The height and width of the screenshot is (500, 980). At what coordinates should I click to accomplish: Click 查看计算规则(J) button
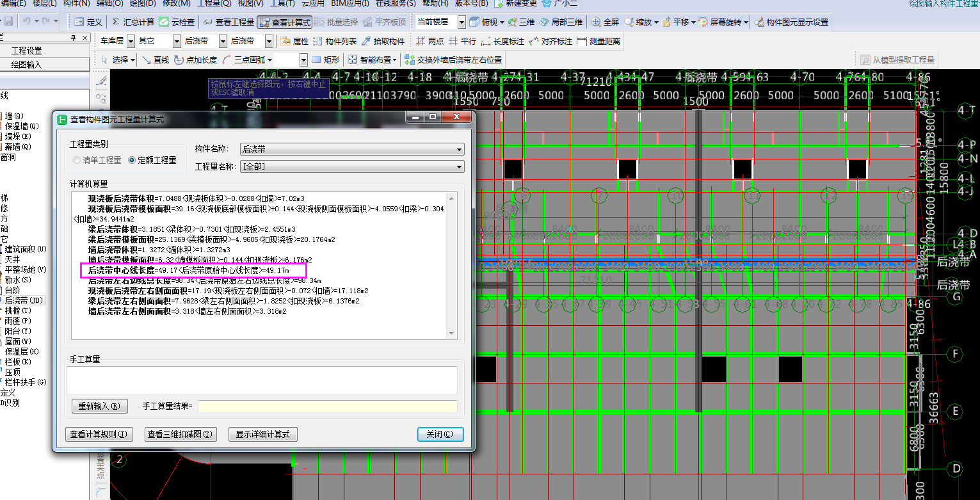[x=99, y=434]
